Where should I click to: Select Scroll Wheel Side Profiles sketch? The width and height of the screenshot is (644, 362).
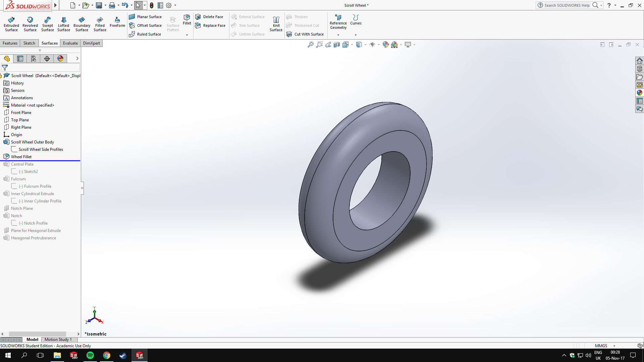coord(41,149)
